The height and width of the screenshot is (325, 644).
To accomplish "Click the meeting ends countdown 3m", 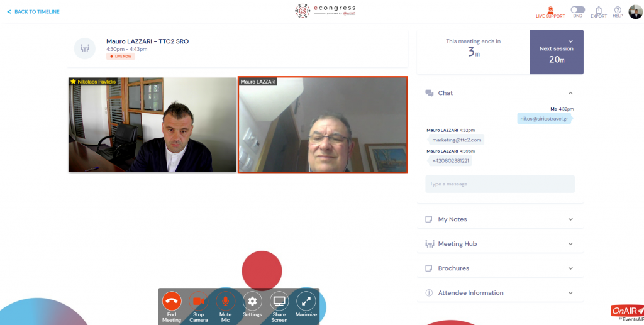I will tap(473, 52).
